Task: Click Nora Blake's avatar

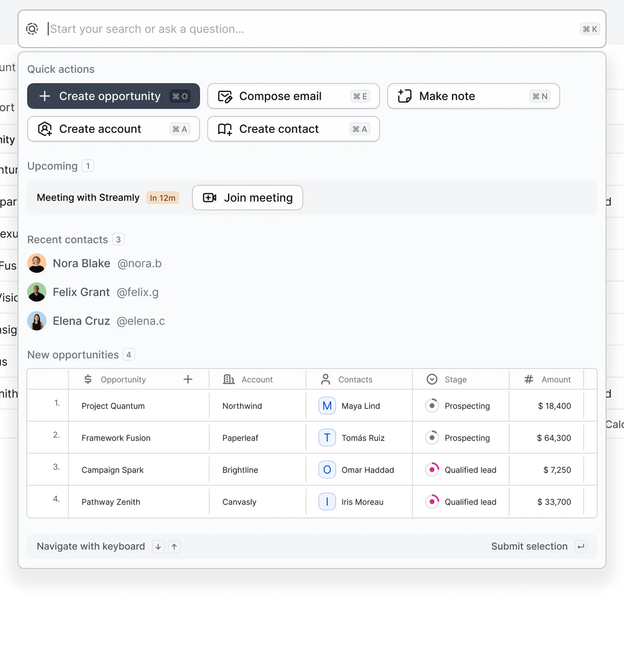Action: pyautogui.click(x=37, y=263)
